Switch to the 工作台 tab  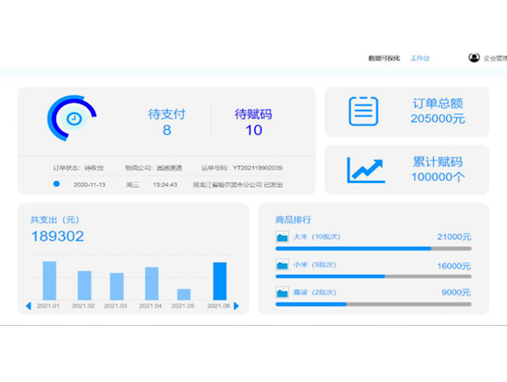(420, 58)
